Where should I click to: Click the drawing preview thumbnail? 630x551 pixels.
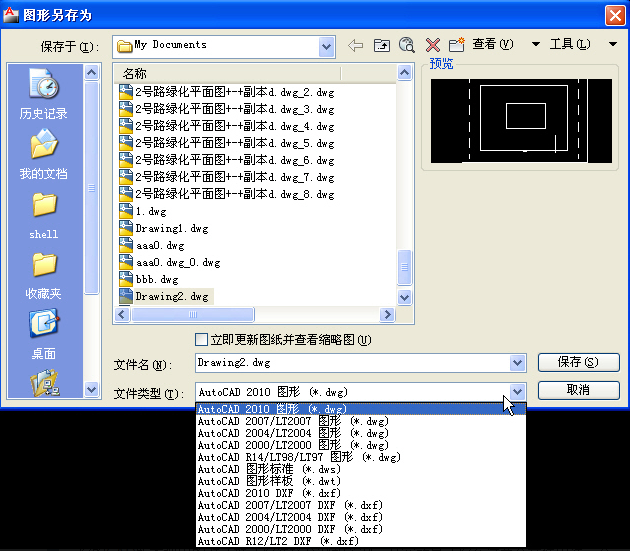(521, 121)
